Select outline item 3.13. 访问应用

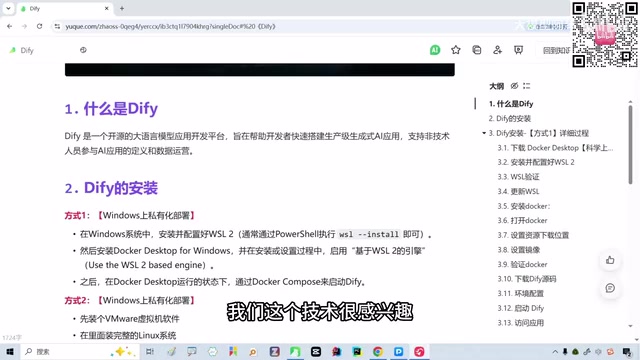click(520, 323)
